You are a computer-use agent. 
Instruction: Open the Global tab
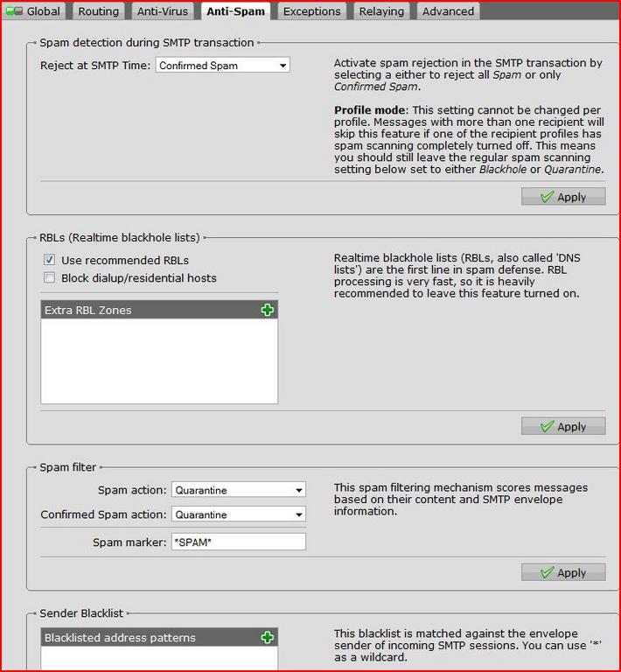pos(33,11)
